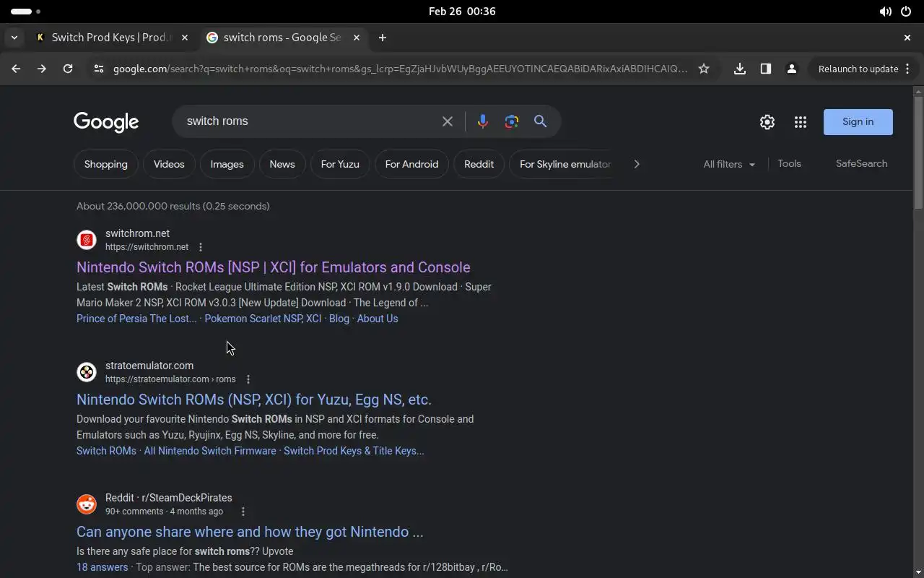
Task: Open more options for stratoemulator.com result
Action: [248, 379]
